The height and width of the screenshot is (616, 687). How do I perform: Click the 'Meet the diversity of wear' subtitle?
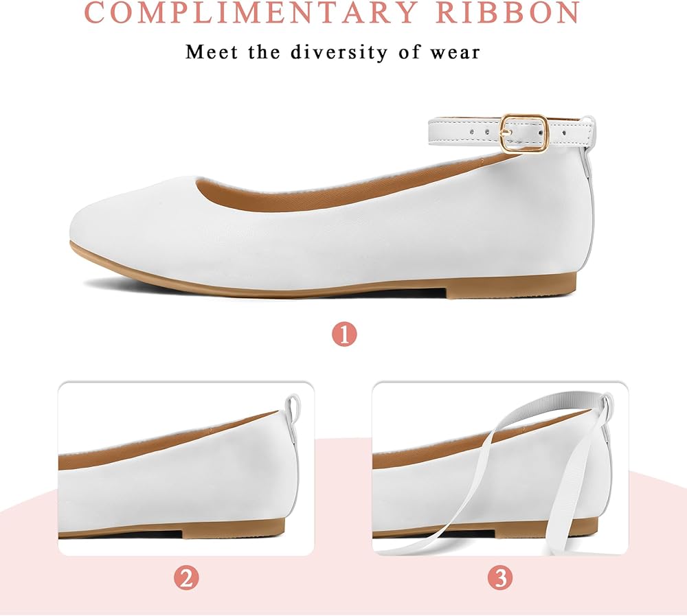[333, 52]
